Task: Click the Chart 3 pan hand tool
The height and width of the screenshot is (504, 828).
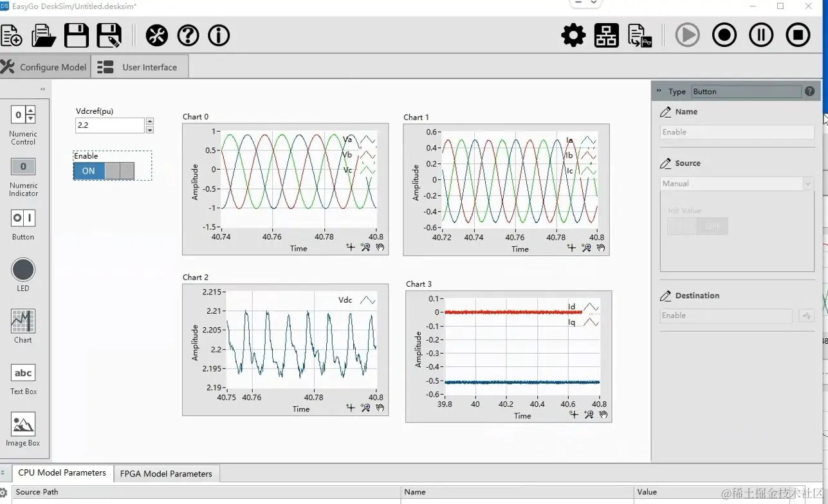Action: coord(603,415)
